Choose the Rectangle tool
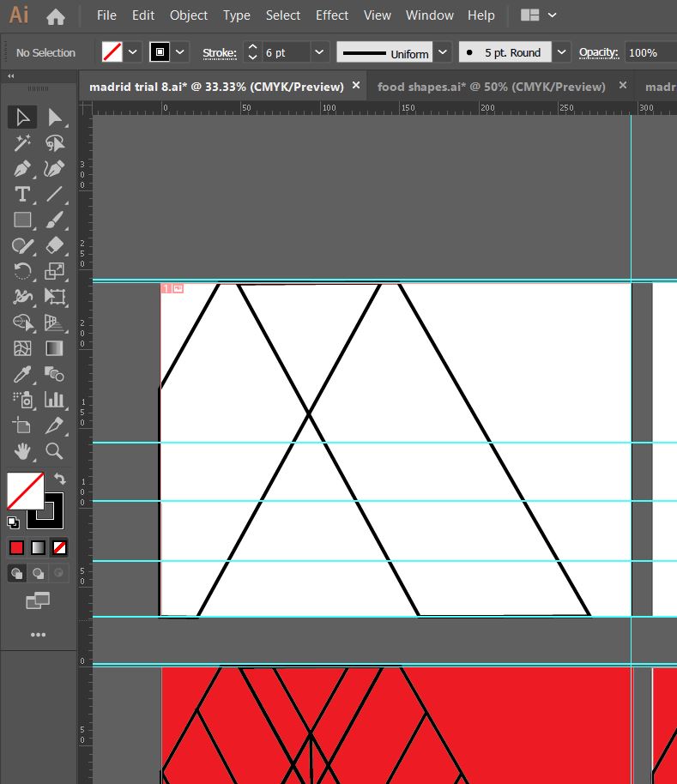This screenshot has width=677, height=784. pyautogui.click(x=22, y=220)
